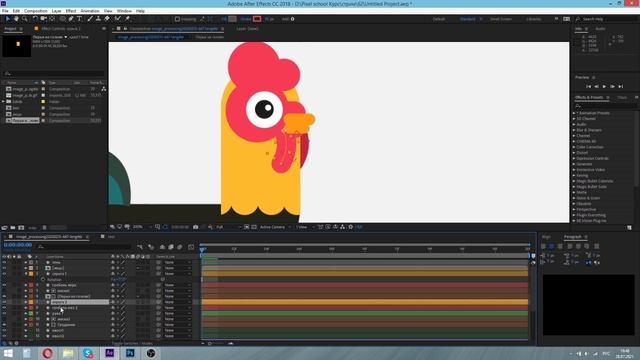Click the composition mini-flowchart icon in timeline
The height and width of the screenshot is (360, 640).
(140, 247)
